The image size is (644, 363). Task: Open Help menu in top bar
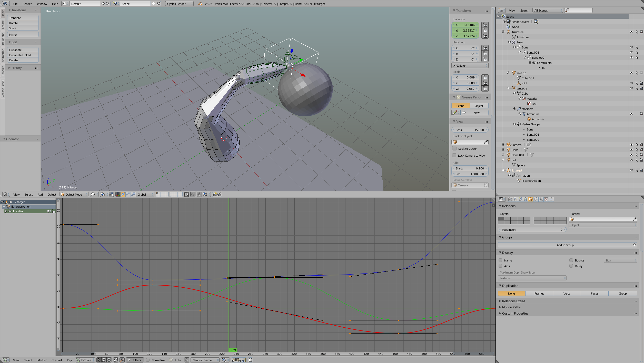[x=55, y=4]
